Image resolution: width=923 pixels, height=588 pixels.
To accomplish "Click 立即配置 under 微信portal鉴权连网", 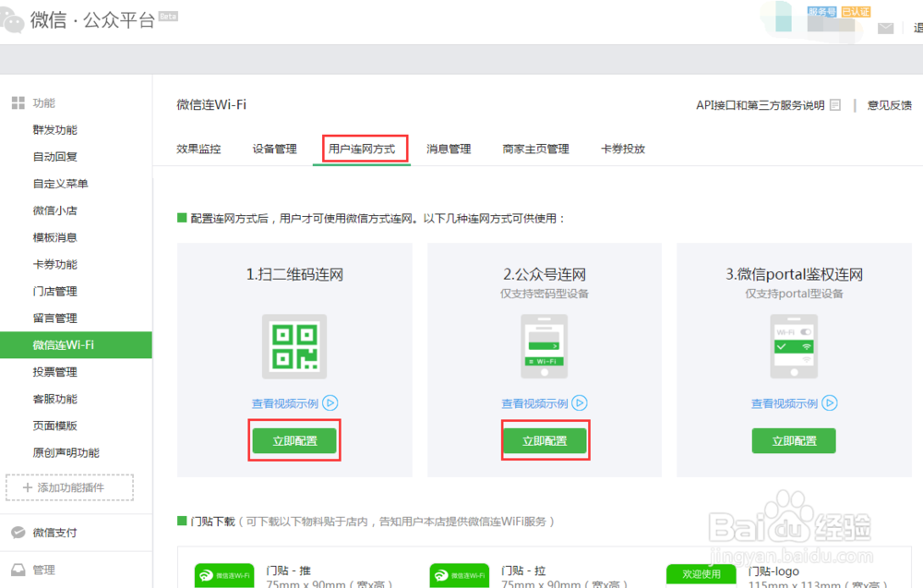I will 794,440.
